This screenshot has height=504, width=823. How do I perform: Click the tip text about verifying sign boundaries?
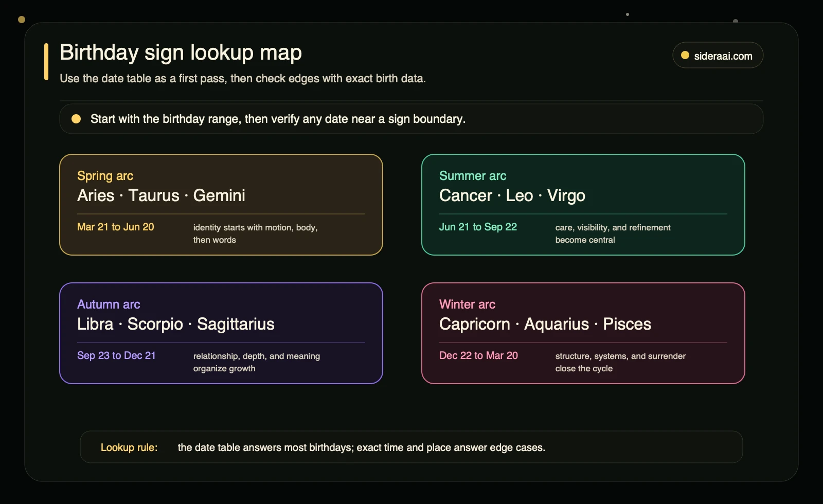(x=278, y=119)
